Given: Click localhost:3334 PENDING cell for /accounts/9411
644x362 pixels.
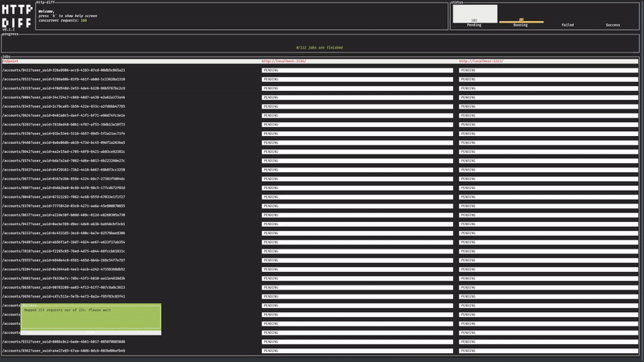Looking at the screenshot, I should 357,70.
